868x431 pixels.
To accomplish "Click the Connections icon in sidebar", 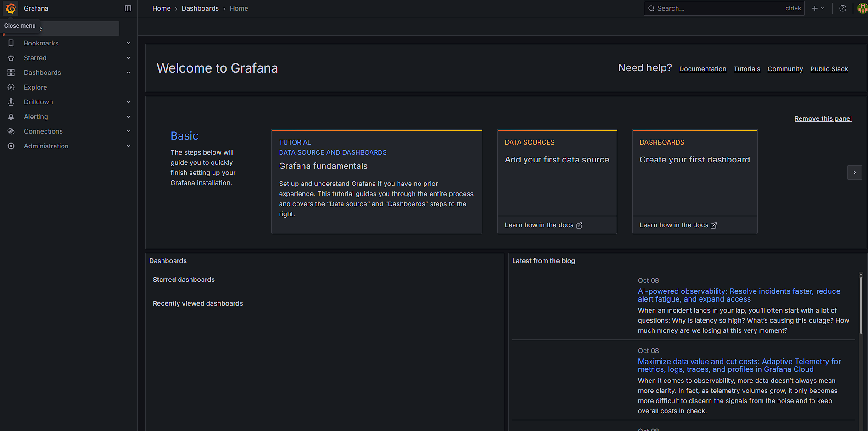I will pos(11,131).
